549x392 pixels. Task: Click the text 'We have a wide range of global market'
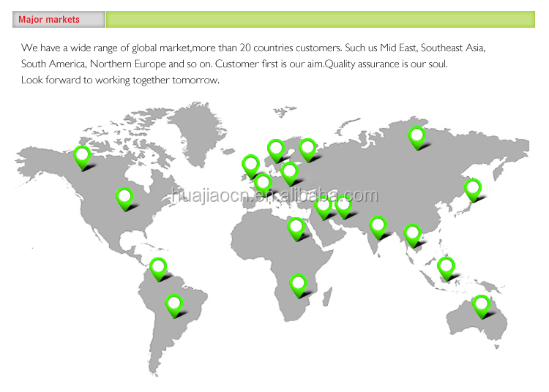click(105, 48)
